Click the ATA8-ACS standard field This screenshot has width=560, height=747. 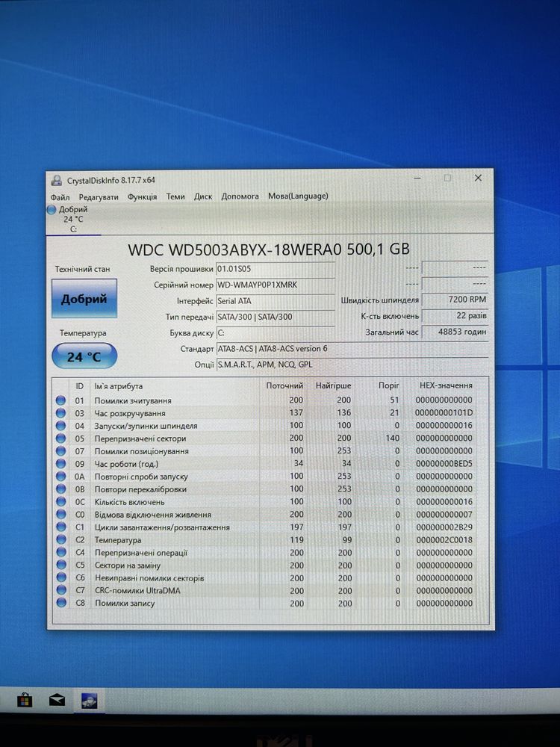pyautogui.click(x=352, y=349)
